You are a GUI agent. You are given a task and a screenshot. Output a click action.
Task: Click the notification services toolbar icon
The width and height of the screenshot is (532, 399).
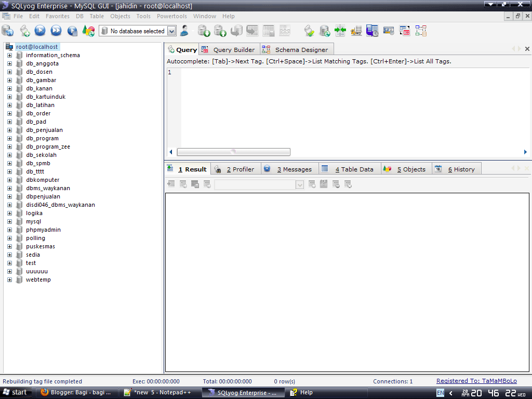[389, 31]
